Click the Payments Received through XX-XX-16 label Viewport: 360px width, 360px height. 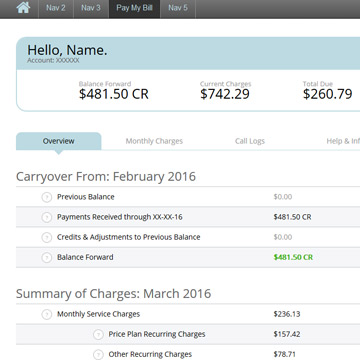120,217
